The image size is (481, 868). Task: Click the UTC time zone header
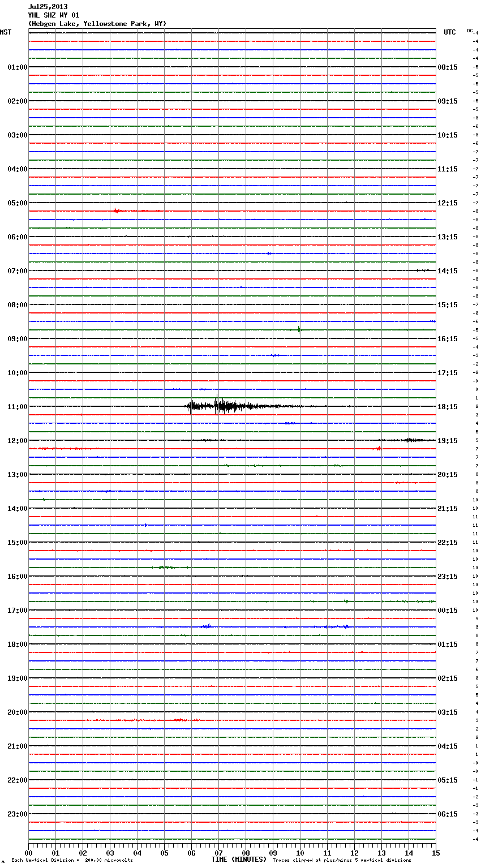coord(449,32)
